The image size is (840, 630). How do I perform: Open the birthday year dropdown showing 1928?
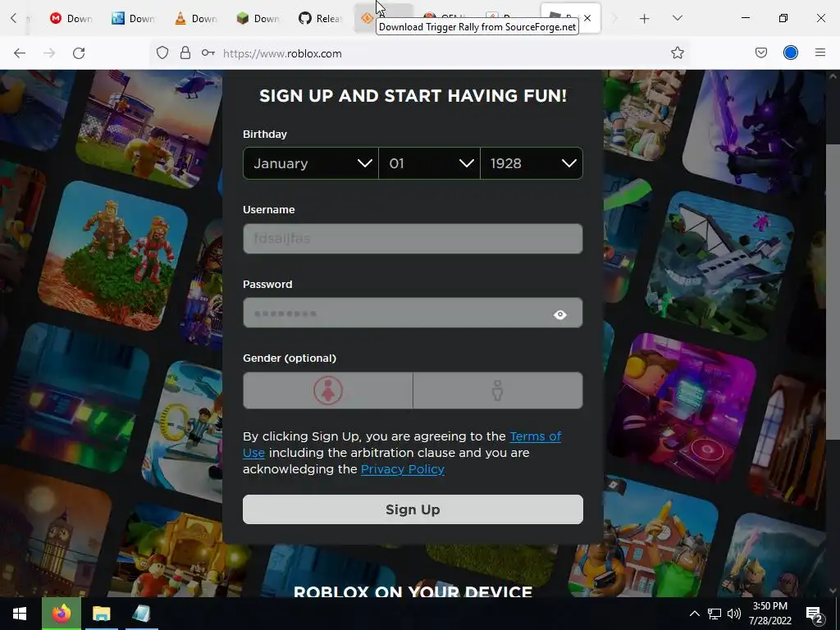[x=532, y=163]
